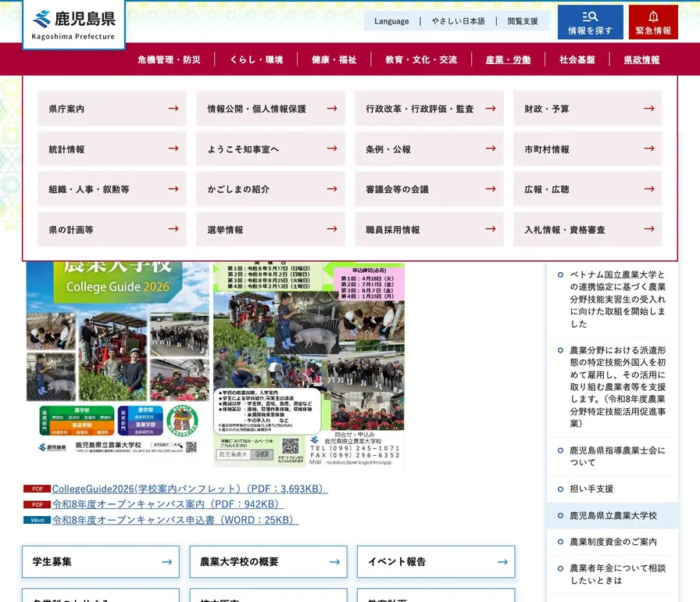700x602 pixels.
Task: Switch to やさしい日本語
Action: point(458,21)
